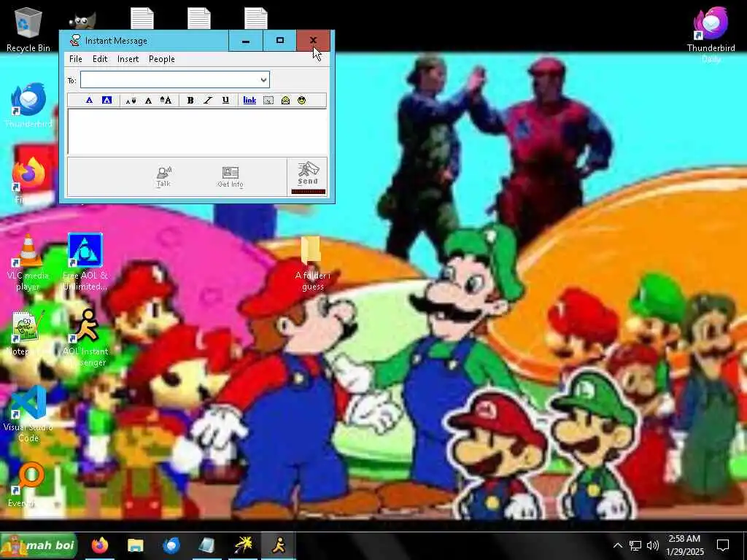747x560 pixels.
Task: Select the GIMP desktop icon
Action: tap(82, 21)
